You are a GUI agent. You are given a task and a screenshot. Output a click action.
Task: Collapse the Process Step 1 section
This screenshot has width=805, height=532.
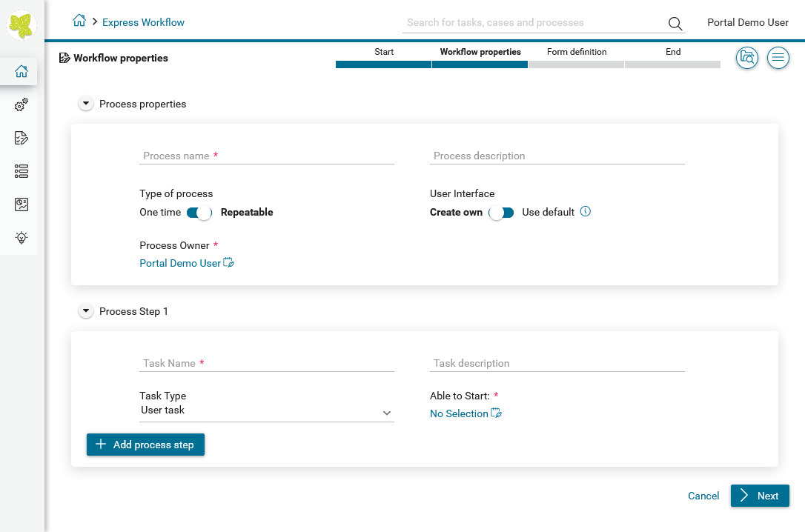(x=87, y=312)
